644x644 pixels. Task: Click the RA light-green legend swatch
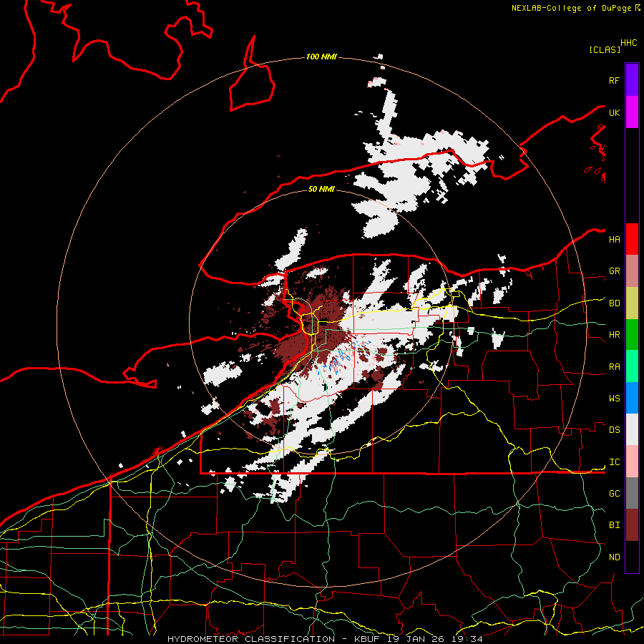tap(632, 366)
